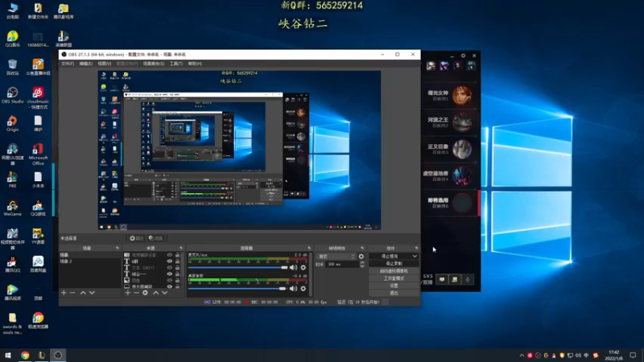644x362 pixels.
Task: Open the Origin desktop shortcut
Action: [x=13, y=121]
